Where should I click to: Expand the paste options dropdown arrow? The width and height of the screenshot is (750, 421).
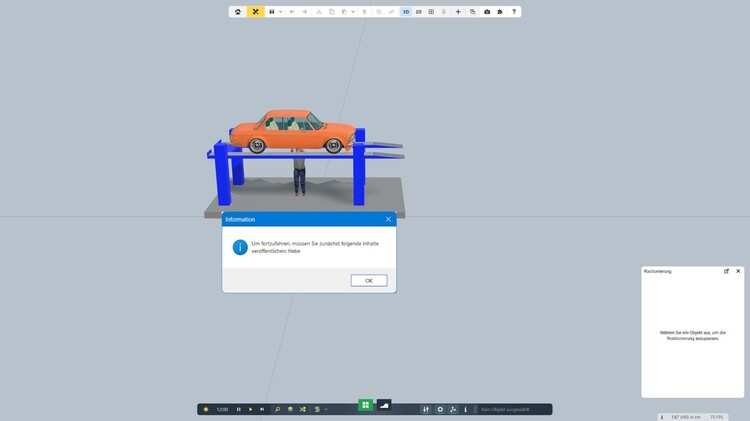pyautogui.click(x=353, y=12)
